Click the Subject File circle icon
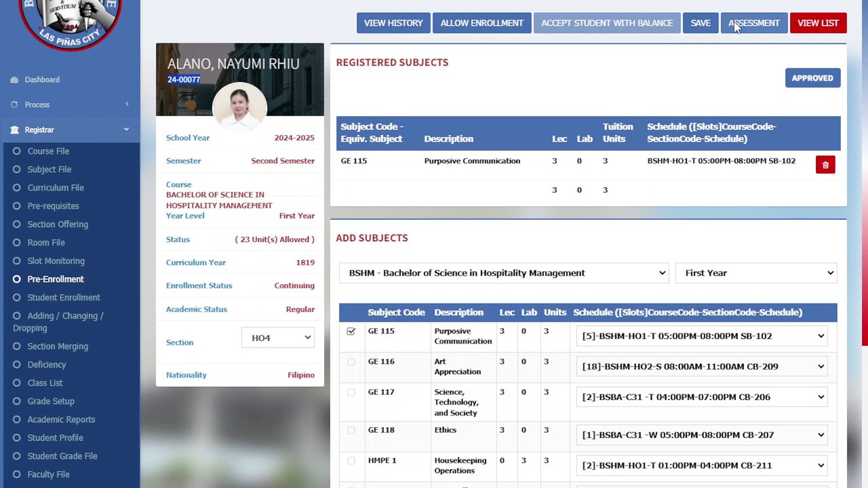The image size is (868, 488). click(x=17, y=169)
